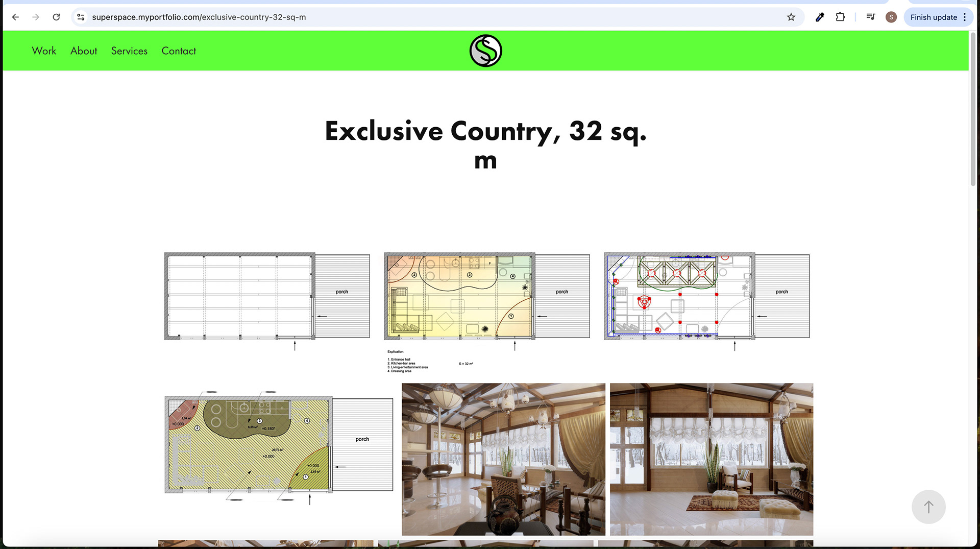The width and height of the screenshot is (980, 549).
Task: Click the back-to-top arrow button
Action: (928, 507)
